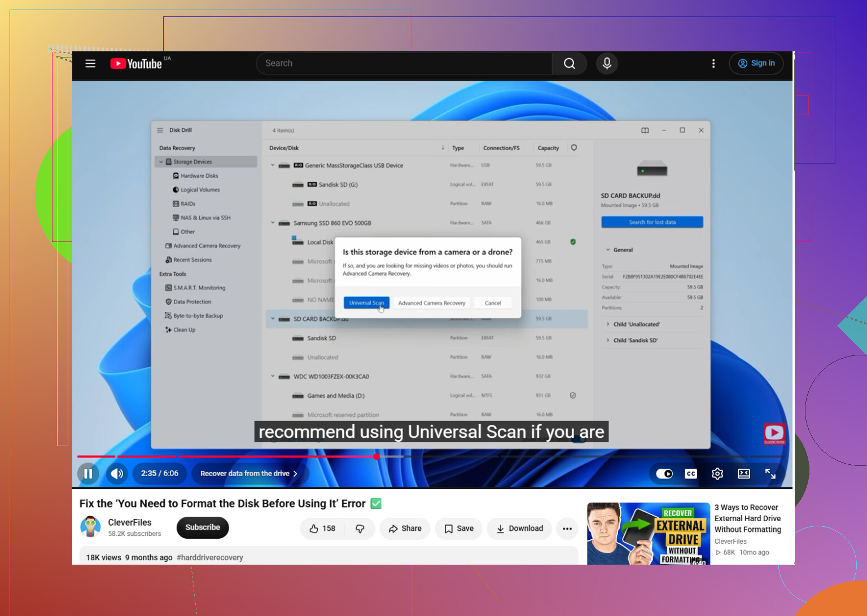867x616 pixels.
Task: Cancel the camera or drone dialog
Action: (x=493, y=303)
